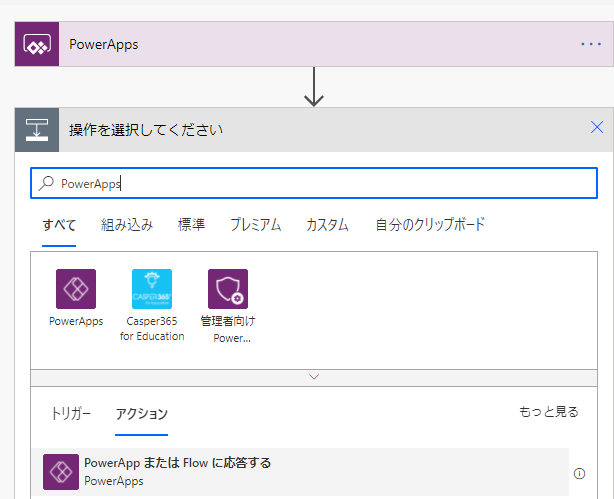Select the Casper365 for Education connector
This screenshot has height=499, width=614.
tap(152, 289)
